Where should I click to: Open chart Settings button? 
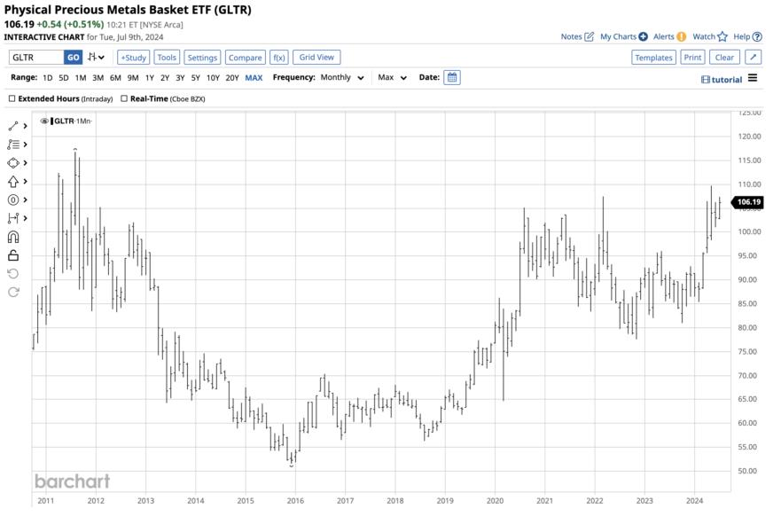(202, 58)
